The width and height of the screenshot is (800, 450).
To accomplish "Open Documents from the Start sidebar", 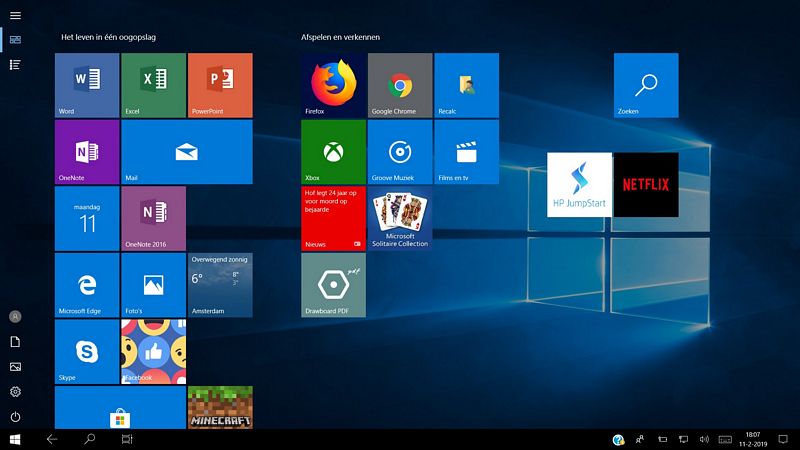I will point(15,342).
